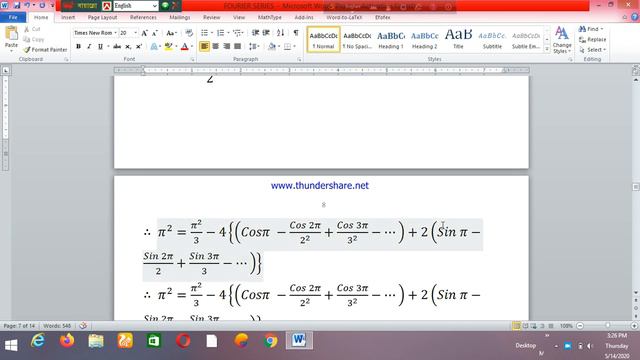Expand the Styles gallery more arrow
The width and height of the screenshot is (640, 360).
tap(547, 49)
